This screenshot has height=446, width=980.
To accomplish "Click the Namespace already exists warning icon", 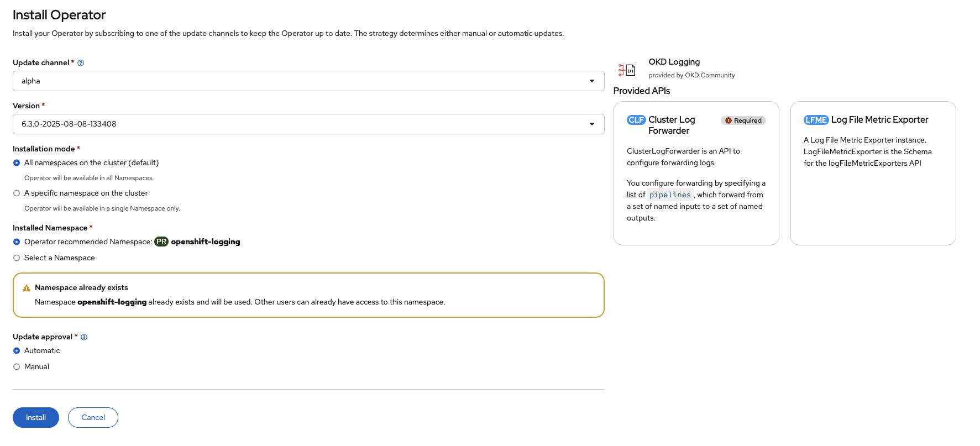I will pyautogui.click(x=27, y=288).
